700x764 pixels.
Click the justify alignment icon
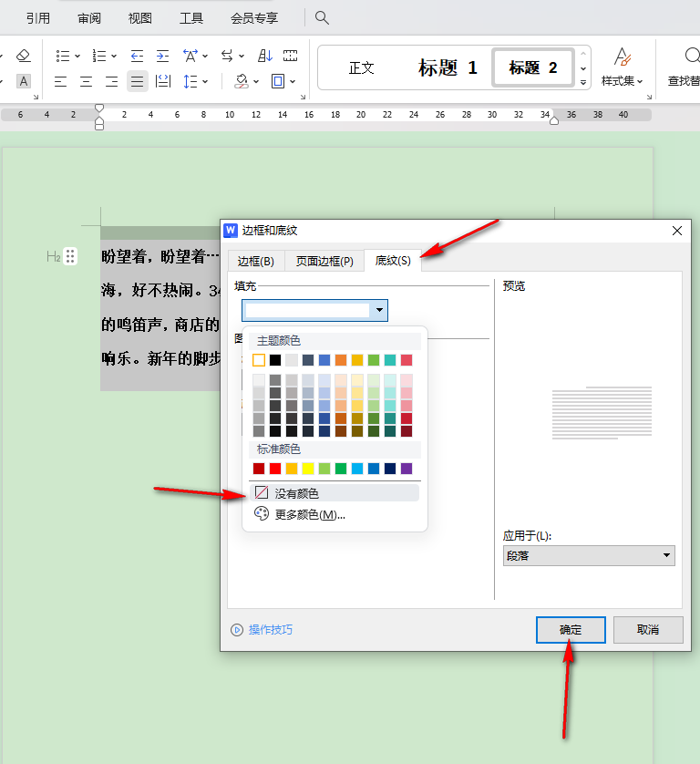pyautogui.click(x=137, y=81)
